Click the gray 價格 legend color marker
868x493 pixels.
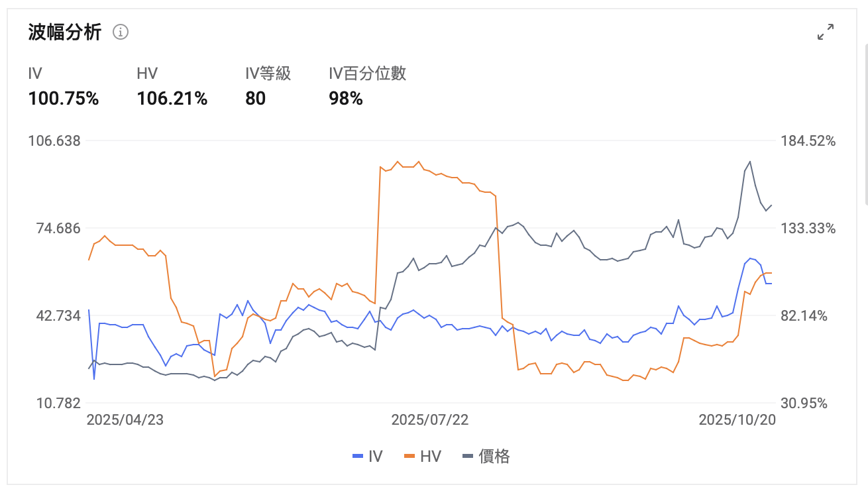[468, 456]
